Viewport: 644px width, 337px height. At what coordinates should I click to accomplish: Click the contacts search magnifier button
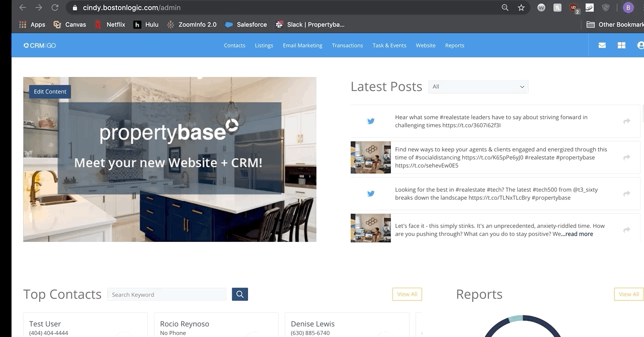tap(240, 294)
